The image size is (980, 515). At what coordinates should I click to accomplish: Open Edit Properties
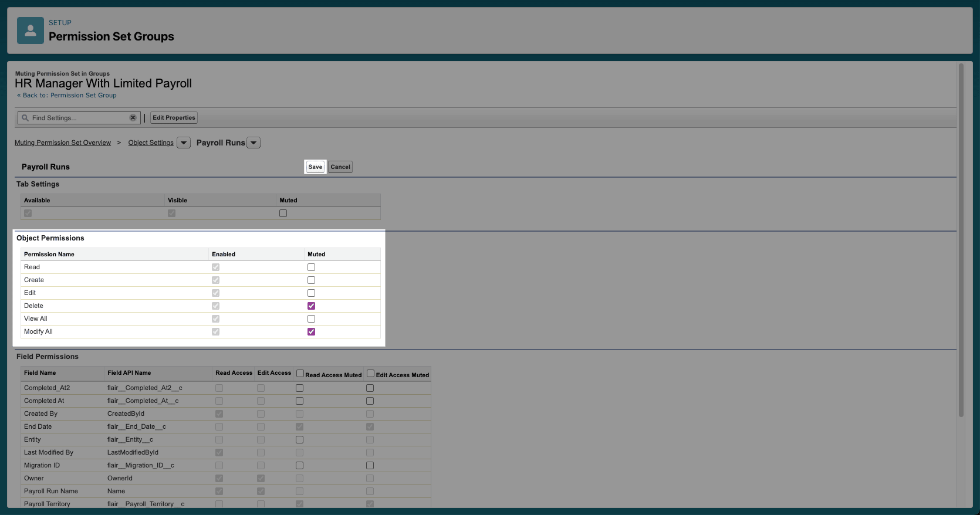click(x=174, y=118)
